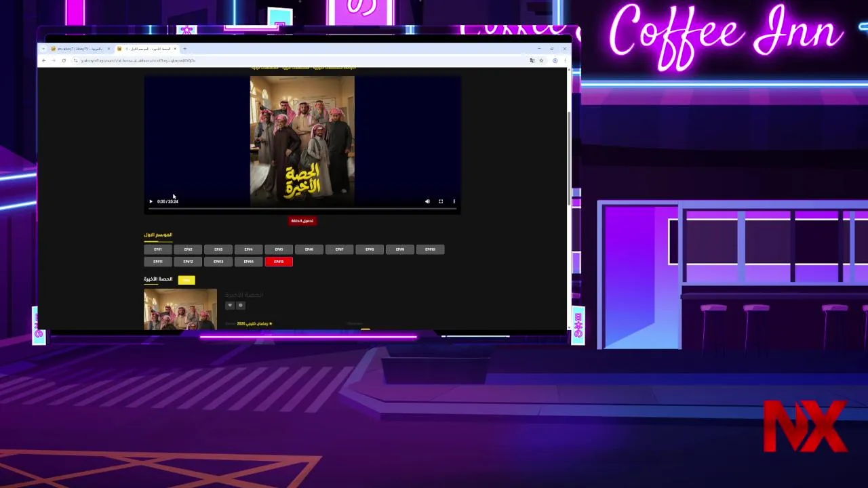The height and width of the screenshot is (488, 868).
Task: Close the first browser tab
Action: [108, 49]
